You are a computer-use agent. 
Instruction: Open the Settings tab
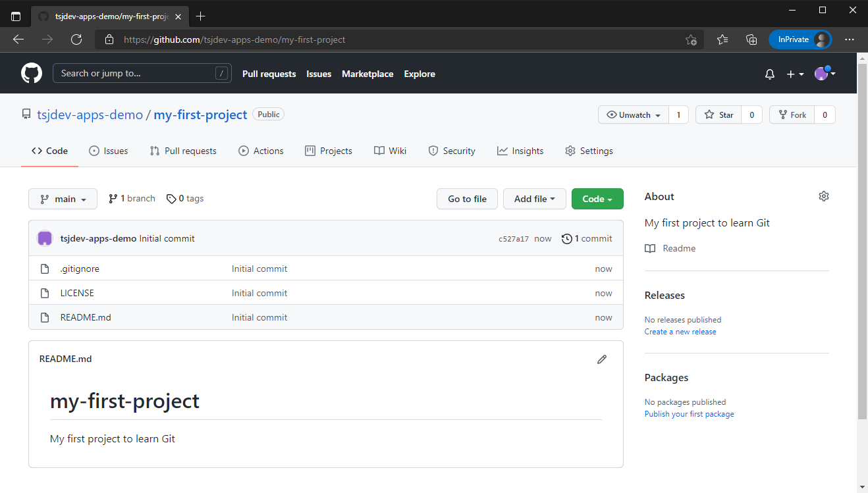[589, 151]
